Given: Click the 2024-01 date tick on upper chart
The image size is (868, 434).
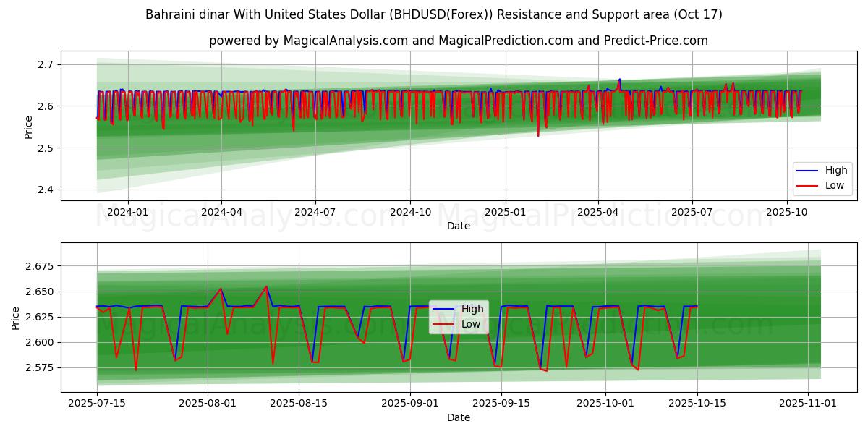Looking at the screenshot, I should click(127, 212).
